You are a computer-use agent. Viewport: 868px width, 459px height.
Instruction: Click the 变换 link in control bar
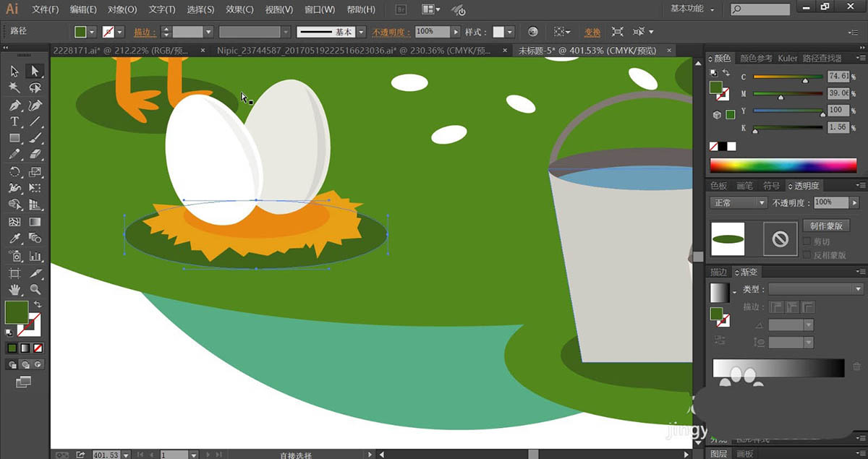click(592, 33)
